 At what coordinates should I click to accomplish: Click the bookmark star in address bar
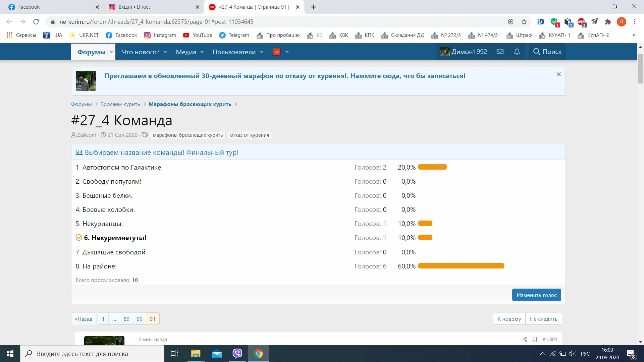524,21
